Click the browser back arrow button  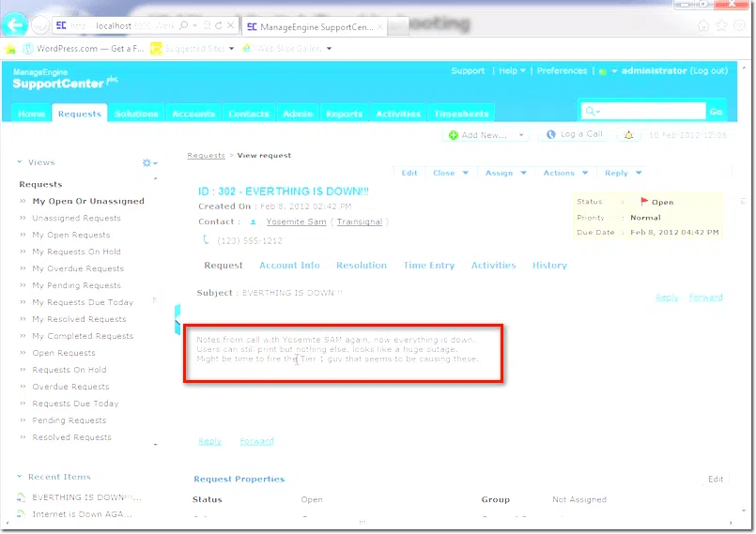coord(14,24)
